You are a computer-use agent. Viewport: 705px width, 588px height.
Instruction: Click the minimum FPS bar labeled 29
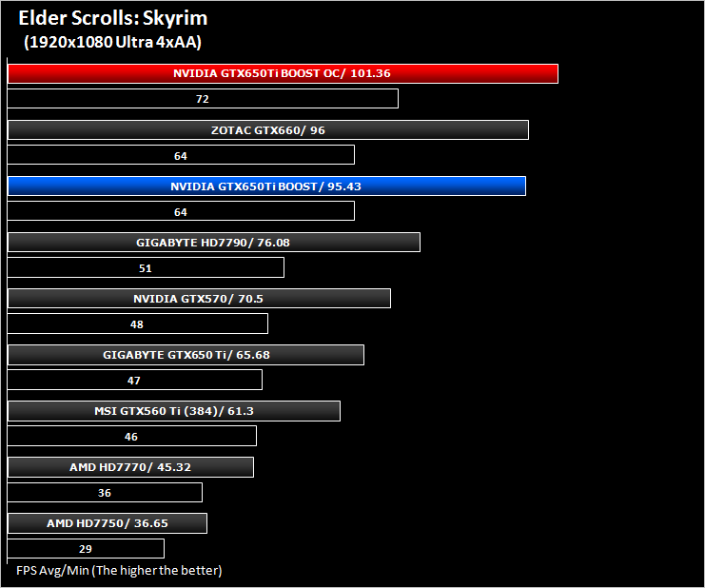86,548
